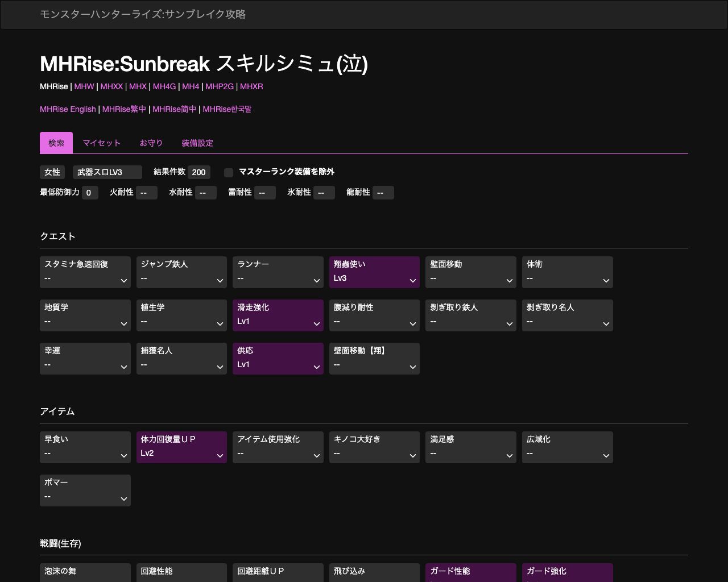Open the 火耐性 dropdown

coord(147,193)
